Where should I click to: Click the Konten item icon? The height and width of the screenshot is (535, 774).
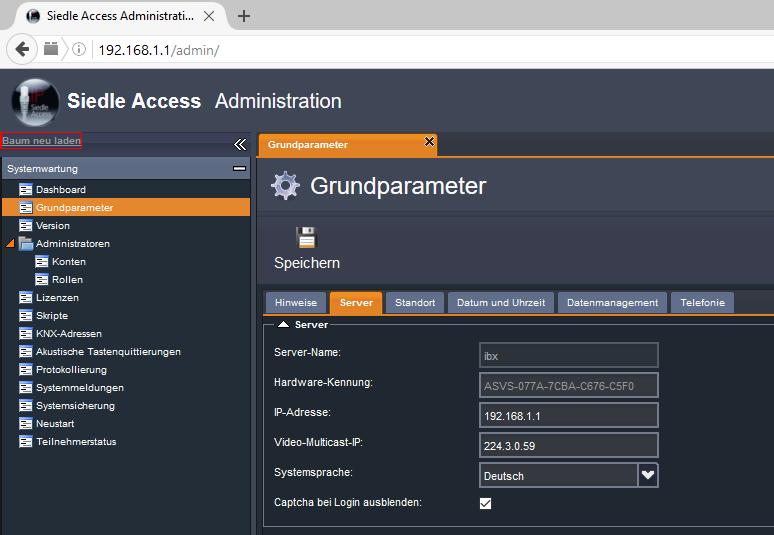tap(42, 262)
